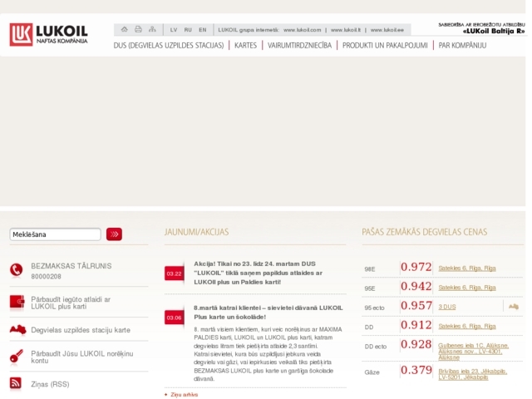This screenshot has height=399, width=532.
Task: Click the RSS feed icon
Action: tap(16, 383)
